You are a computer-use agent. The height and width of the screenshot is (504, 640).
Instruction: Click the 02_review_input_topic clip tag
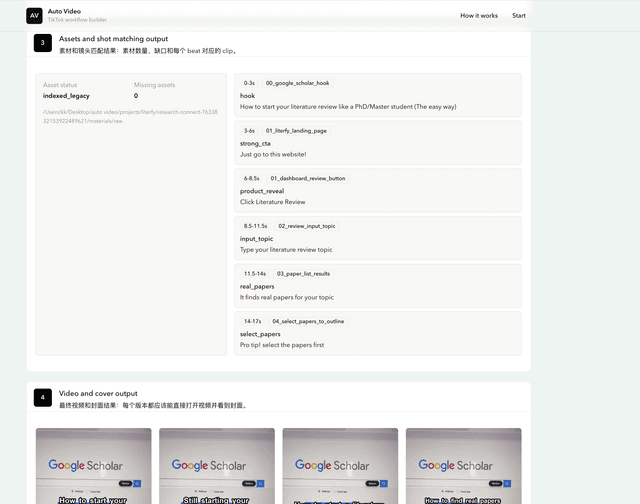307,226
